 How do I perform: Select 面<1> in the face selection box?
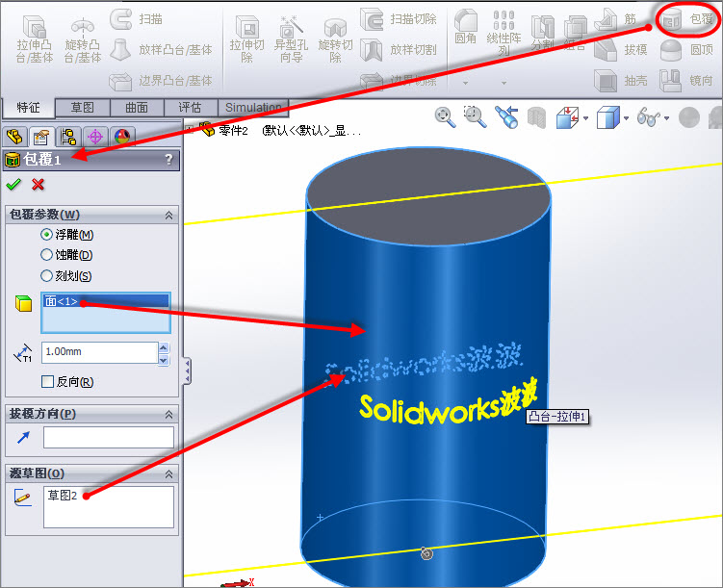coord(106,301)
